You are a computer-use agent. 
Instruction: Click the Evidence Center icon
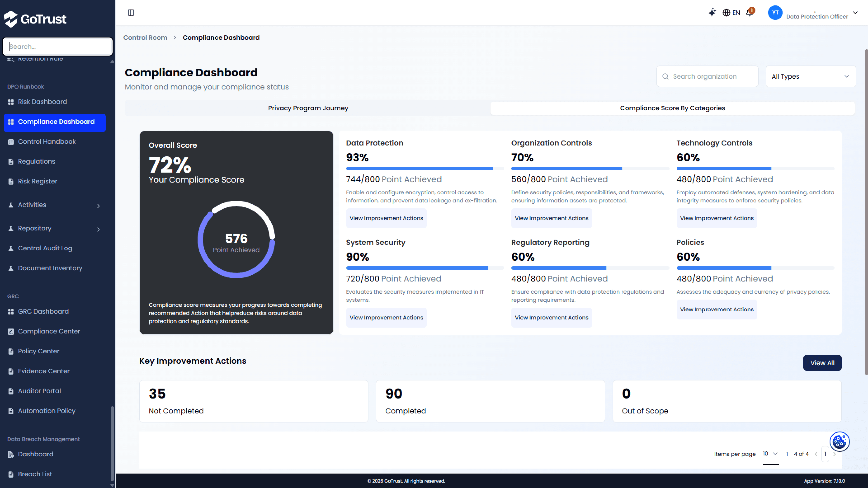pos(11,371)
